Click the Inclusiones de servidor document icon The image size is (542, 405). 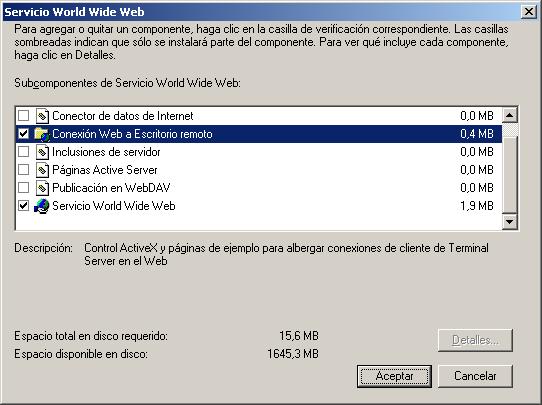pyautogui.click(x=42, y=152)
